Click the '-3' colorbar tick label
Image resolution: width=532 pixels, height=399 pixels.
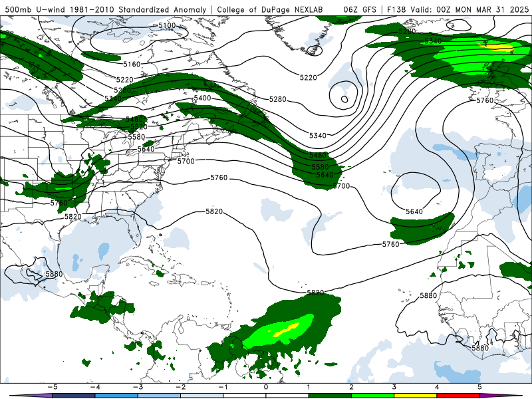(x=138, y=387)
